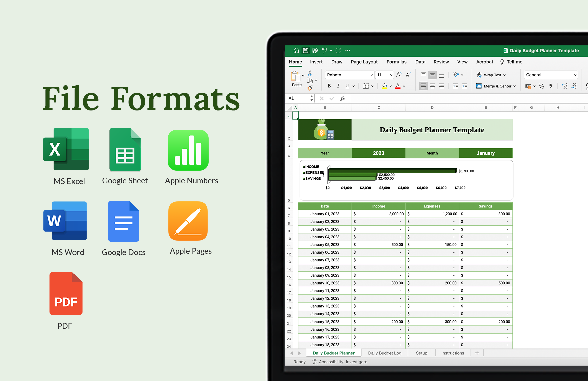Toggle center horizontal alignment
The image size is (588, 381).
[432, 86]
